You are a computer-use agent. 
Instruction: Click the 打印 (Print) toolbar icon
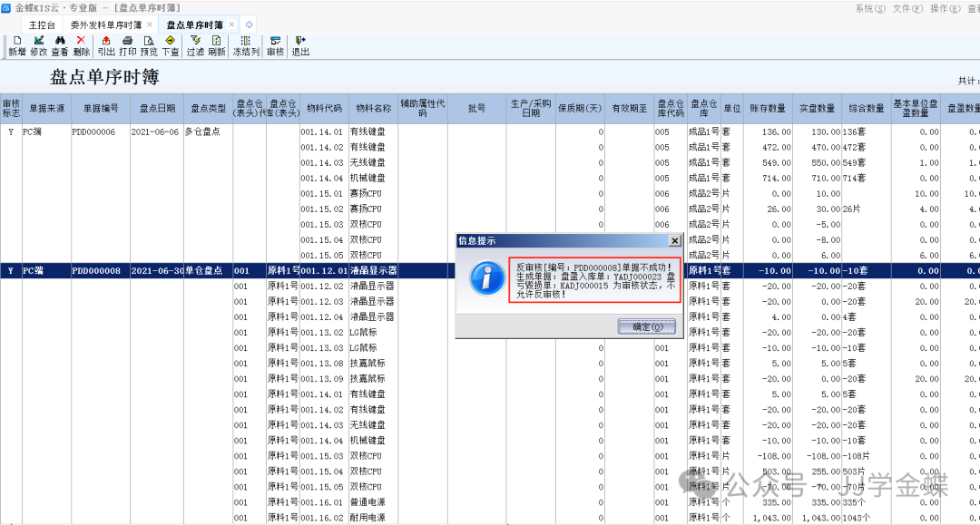(x=128, y=45)
